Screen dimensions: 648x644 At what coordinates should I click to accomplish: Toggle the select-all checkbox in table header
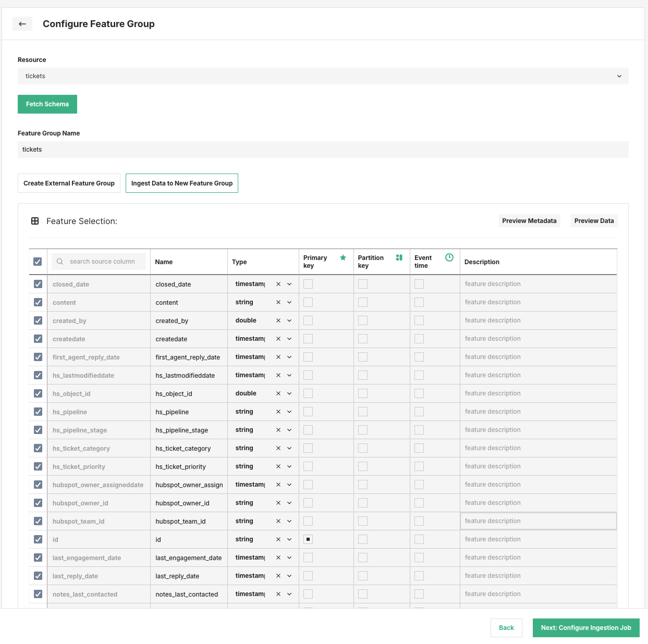38,261
